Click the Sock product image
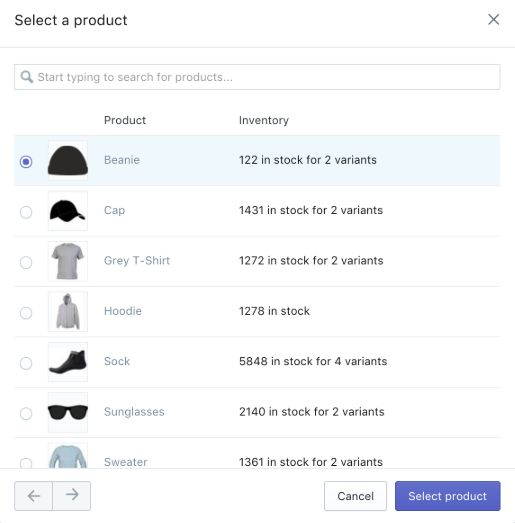The height and width of the screenshot is (523, 515). 68,362
